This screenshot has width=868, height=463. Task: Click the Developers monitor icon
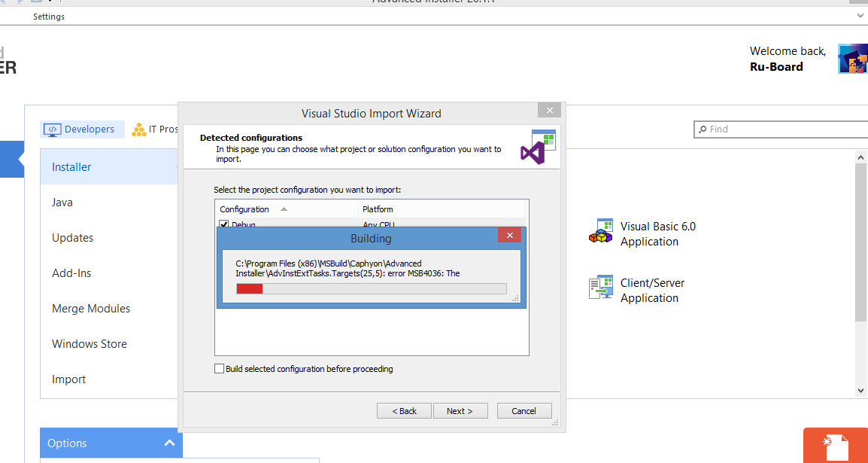pyautogui.click(x=52, y=129)
